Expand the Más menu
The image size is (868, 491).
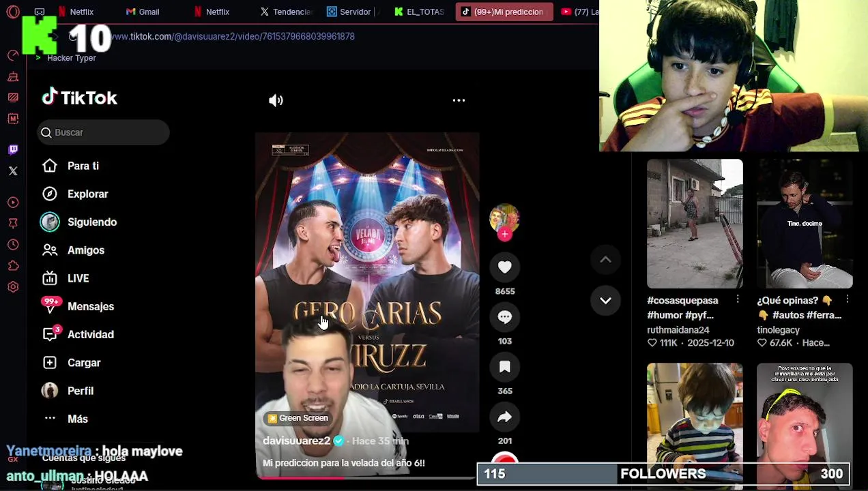[x=78, y=419]
